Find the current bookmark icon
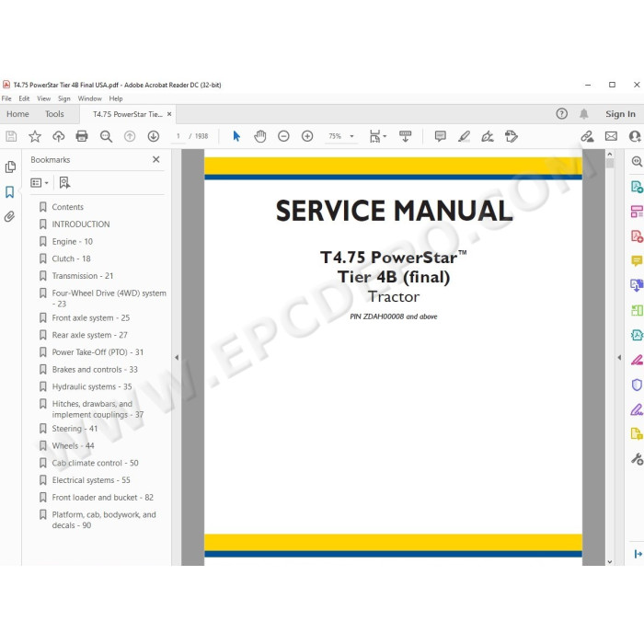This screenshot has height=644, width=644. tap(64, 183)
